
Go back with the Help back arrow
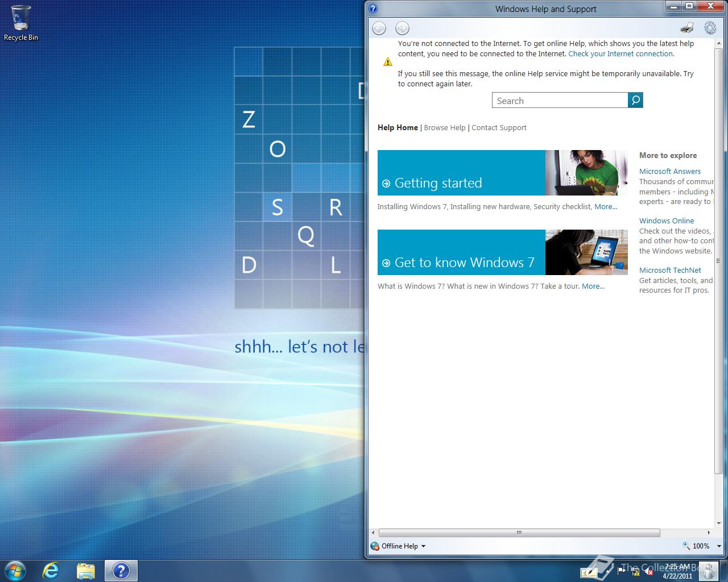(x=379, y=28)
